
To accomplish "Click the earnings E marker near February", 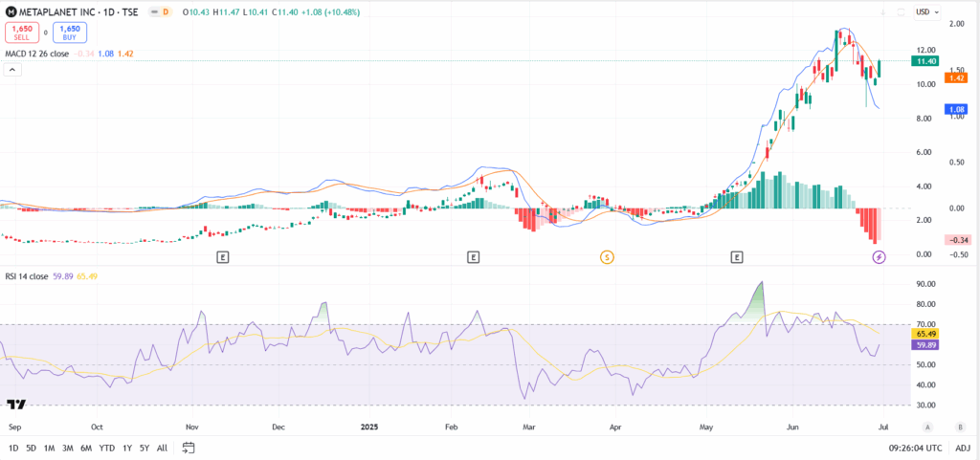I will tap(473, 257).
